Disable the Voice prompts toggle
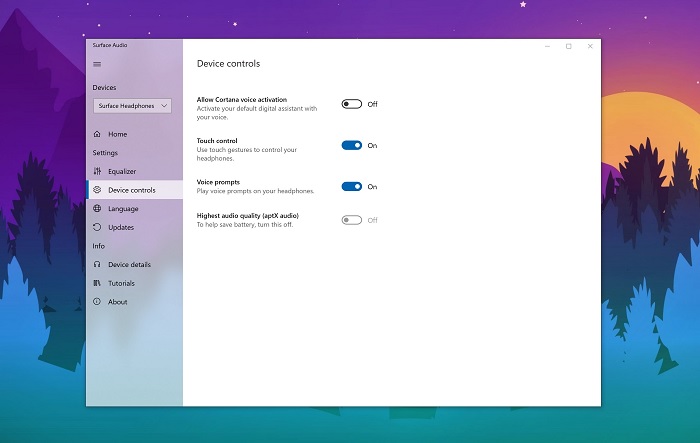The image size is (700, 443). (351, 186)
